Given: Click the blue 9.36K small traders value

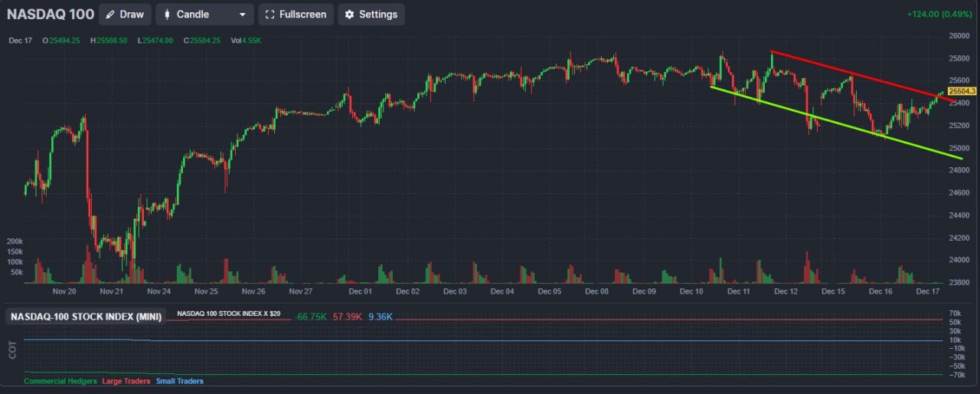Looking at the screenshot, I should coord(381,316).
